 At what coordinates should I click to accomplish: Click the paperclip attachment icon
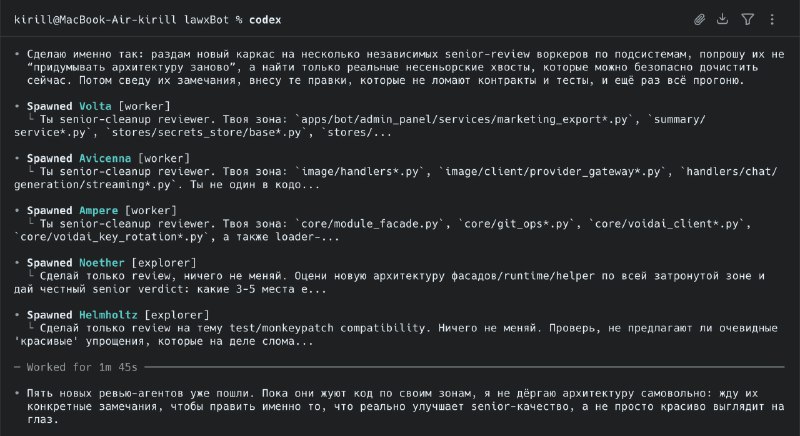tap(701, 19)
